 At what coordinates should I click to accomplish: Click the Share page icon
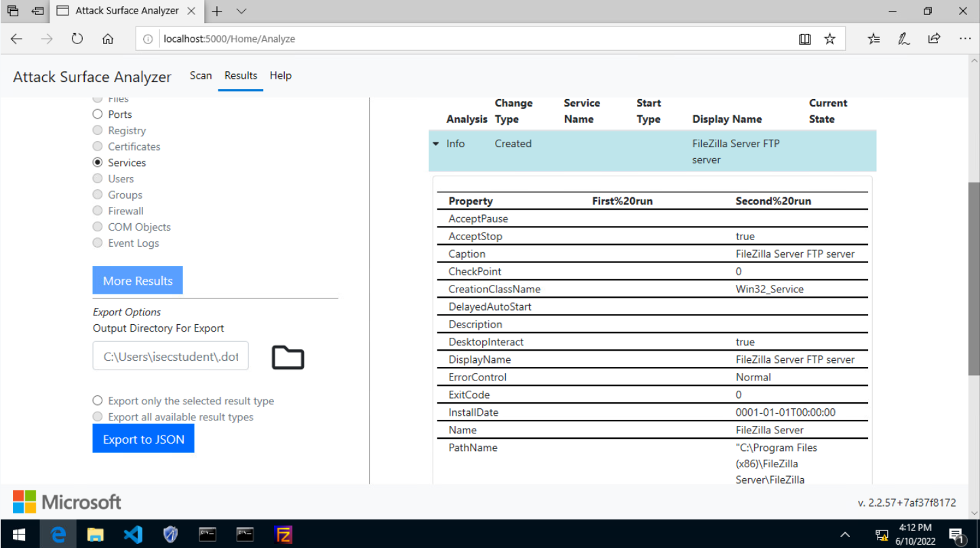[934, 39]
